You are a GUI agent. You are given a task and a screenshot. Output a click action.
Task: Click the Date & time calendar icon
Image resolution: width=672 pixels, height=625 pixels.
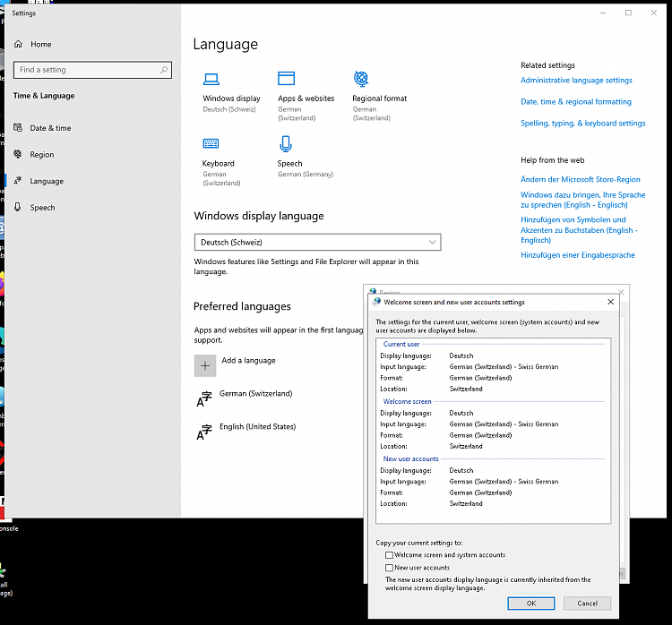point(18,128)
